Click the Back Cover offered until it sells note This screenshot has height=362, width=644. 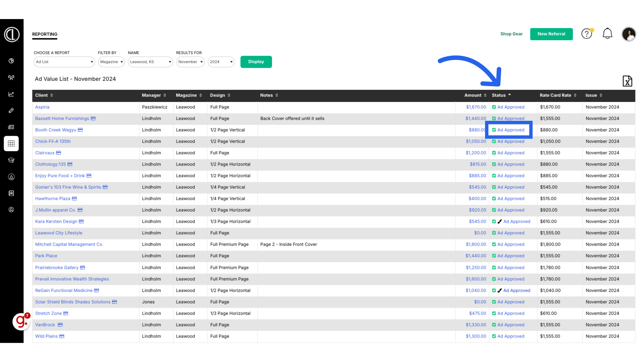(x=292, y=118)
